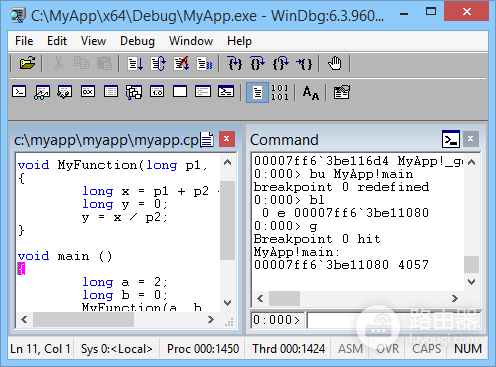Image resolution: width=496 pixels, height=367 pixels.
Task: Click the source window document menu icon
Action: (207, 139)
